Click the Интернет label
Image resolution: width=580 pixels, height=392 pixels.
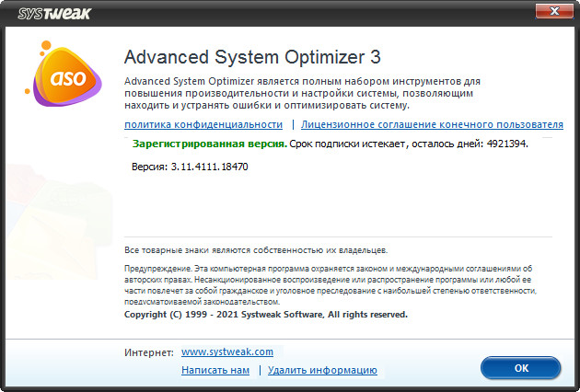(148, 352)
